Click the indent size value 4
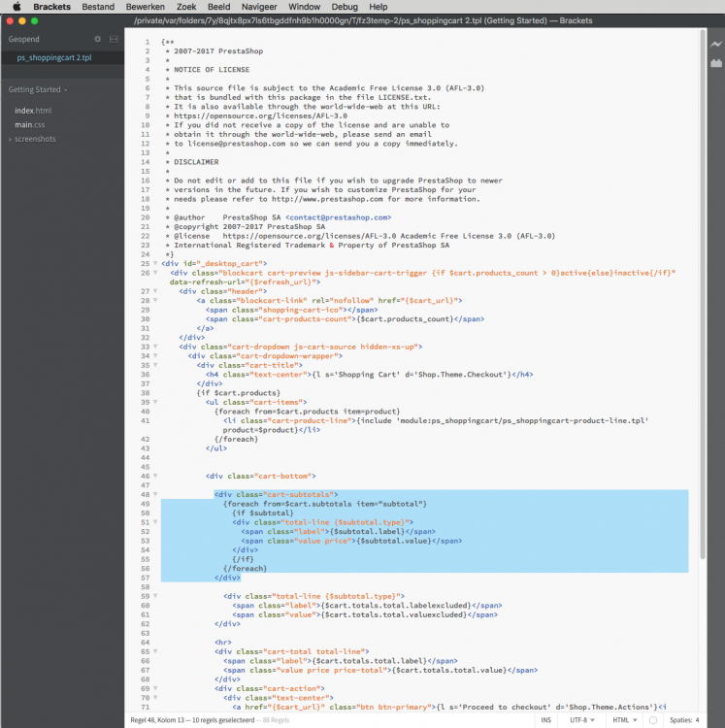The image size is (725, 728). pos(697,720)
